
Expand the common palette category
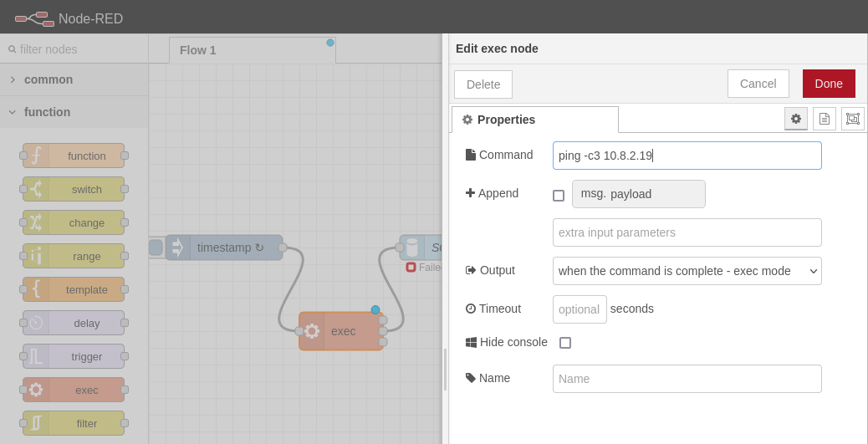74,79
